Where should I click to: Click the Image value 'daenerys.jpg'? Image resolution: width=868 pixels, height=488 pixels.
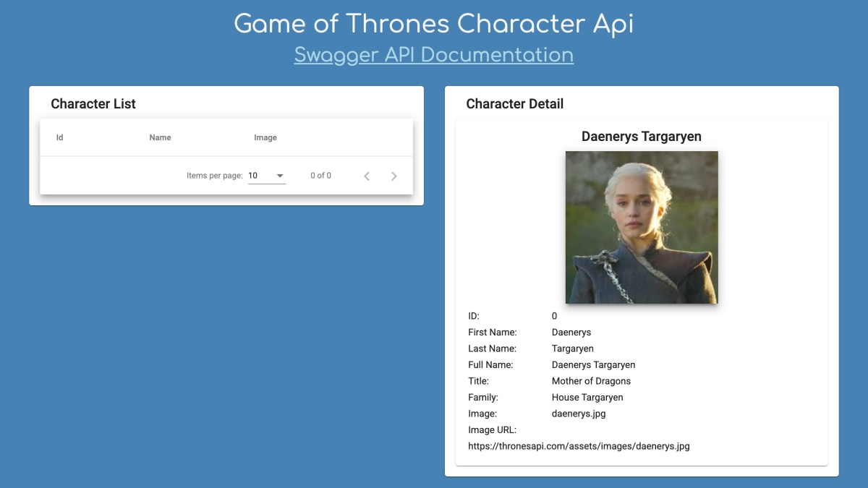point(579,414)
